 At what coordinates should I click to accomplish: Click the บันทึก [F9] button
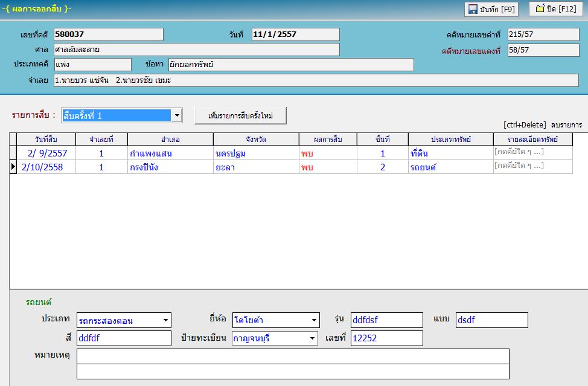(491, 10)
